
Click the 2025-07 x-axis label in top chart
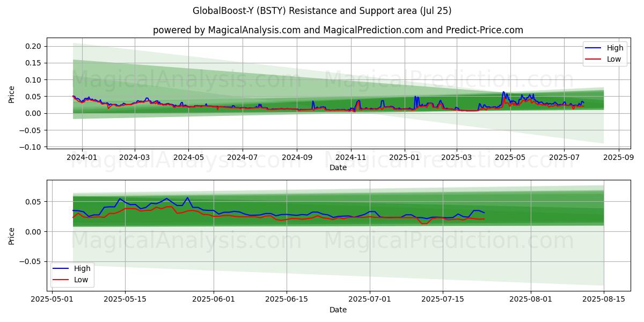pyautogui.click(x=564, y=157)
